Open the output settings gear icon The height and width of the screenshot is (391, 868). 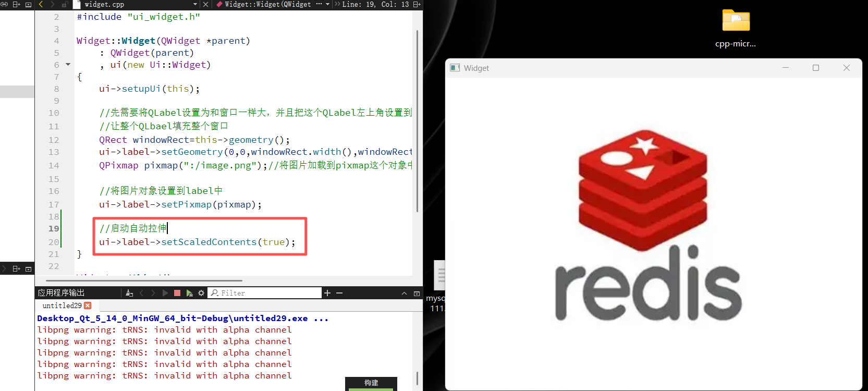(x=201, y=293)
